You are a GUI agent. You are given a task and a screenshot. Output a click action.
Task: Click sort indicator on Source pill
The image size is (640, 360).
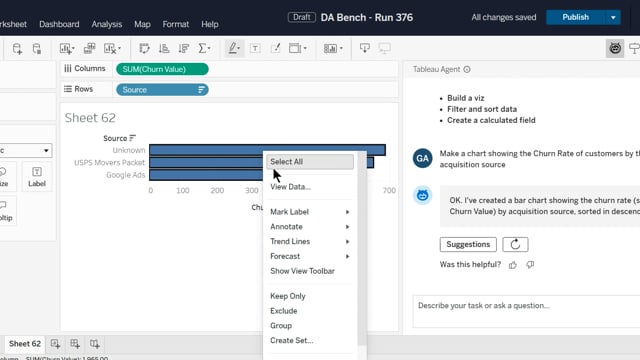201,90
